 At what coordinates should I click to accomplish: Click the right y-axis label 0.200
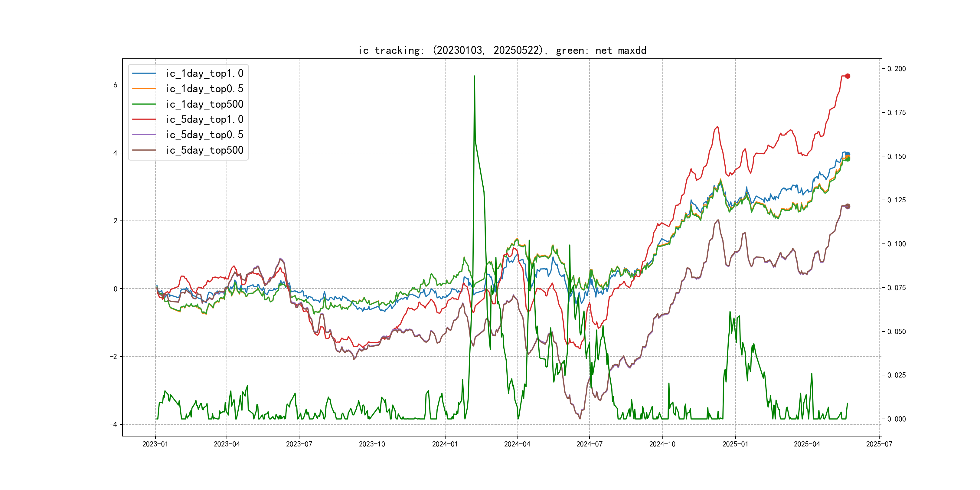click(896, 69)
